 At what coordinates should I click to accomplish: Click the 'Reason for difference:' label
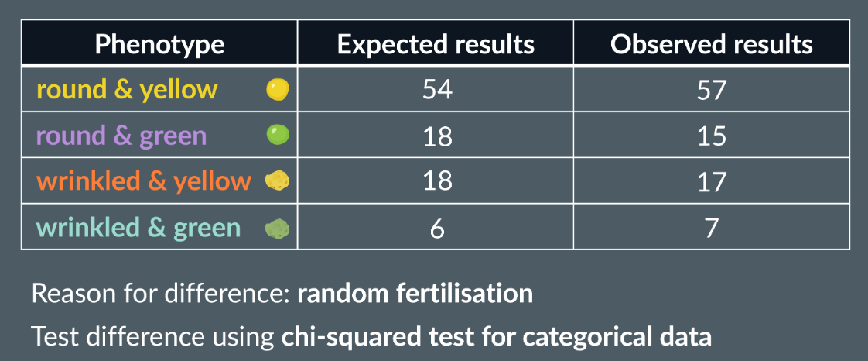pos(161,294)
